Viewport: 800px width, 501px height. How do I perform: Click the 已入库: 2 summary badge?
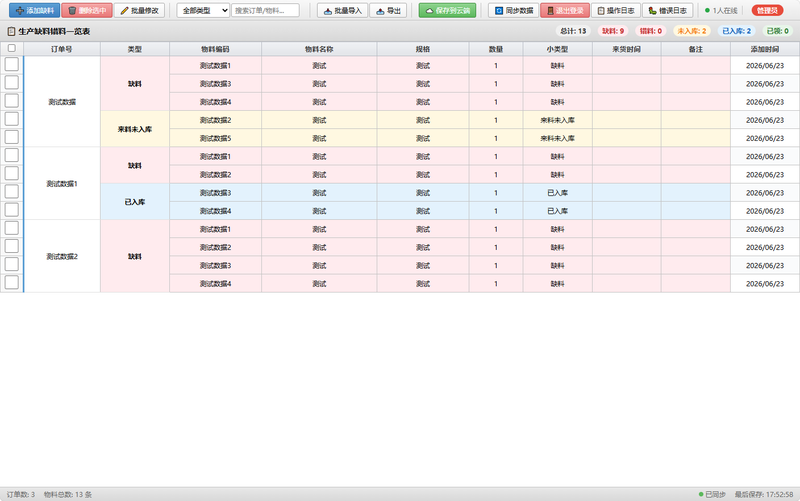(x=737, y=31)
